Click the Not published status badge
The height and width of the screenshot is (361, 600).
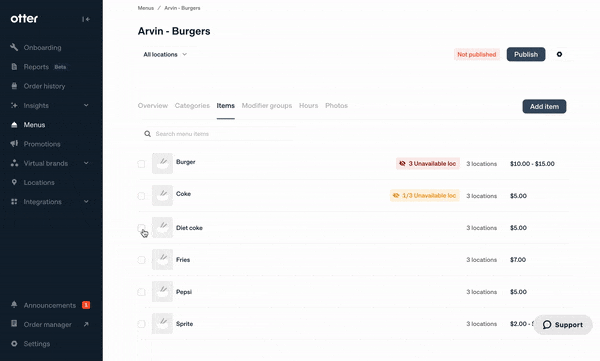(476, 54)
